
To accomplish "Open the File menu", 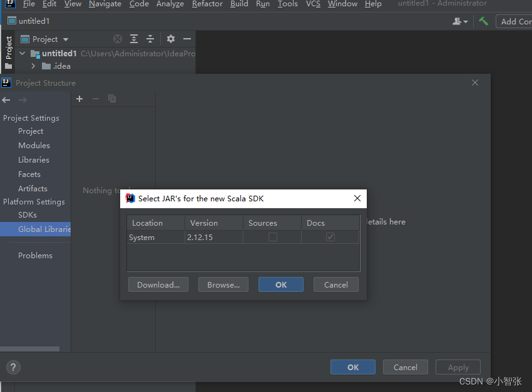I will (29, 4).
